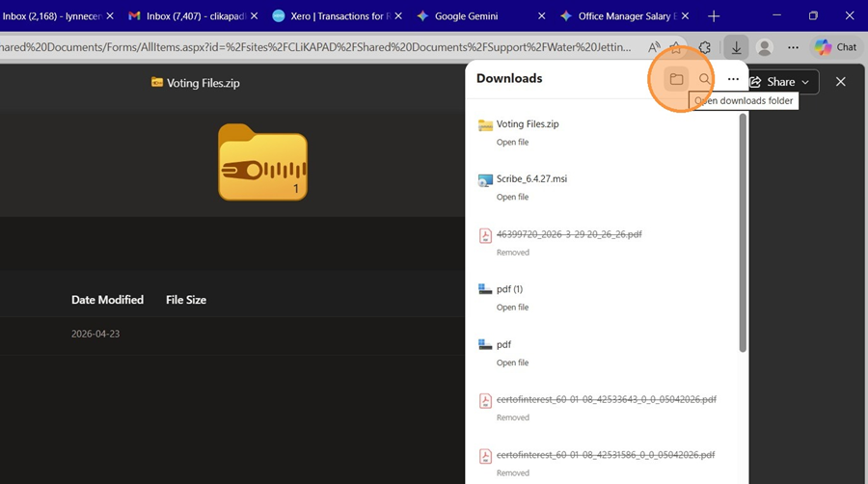Open file link under Voting Files.zip

tap(512, 142)
